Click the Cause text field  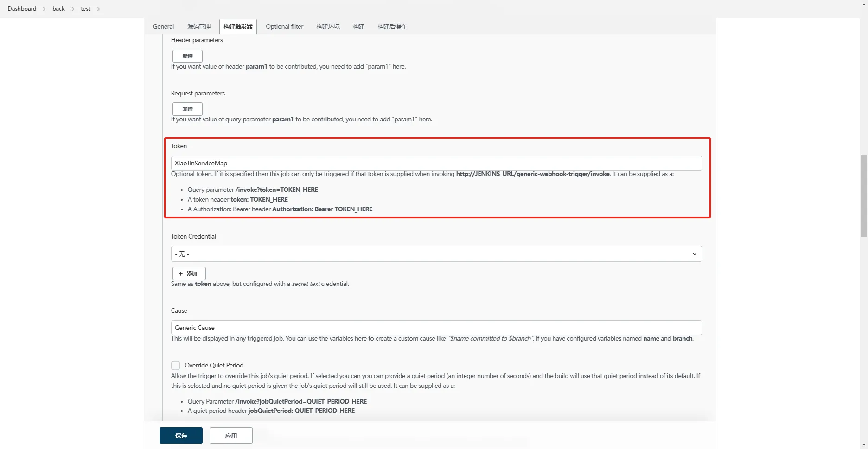(436, 328)
